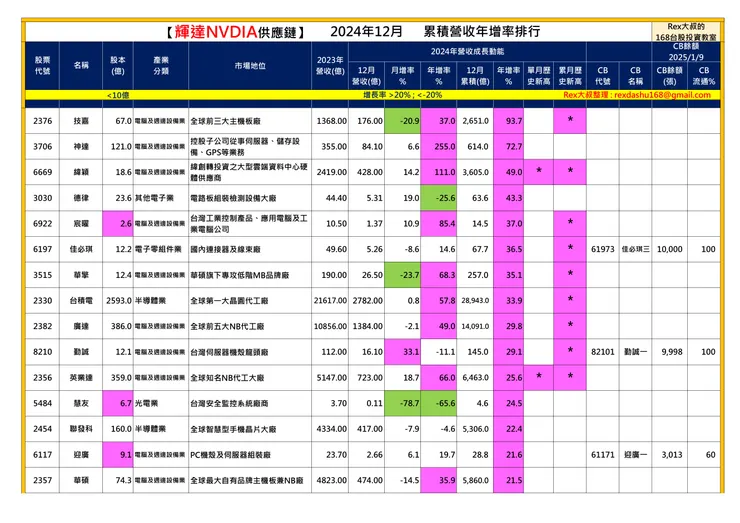This screenshot has width=740, height=523.
Task: Select the CB餘額(張) column header
Action: click(669, 76)
